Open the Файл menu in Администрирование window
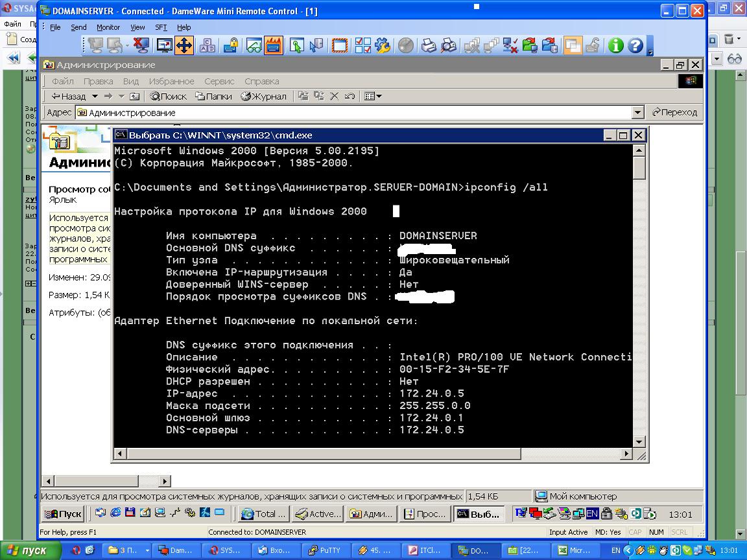 point(62,82)
